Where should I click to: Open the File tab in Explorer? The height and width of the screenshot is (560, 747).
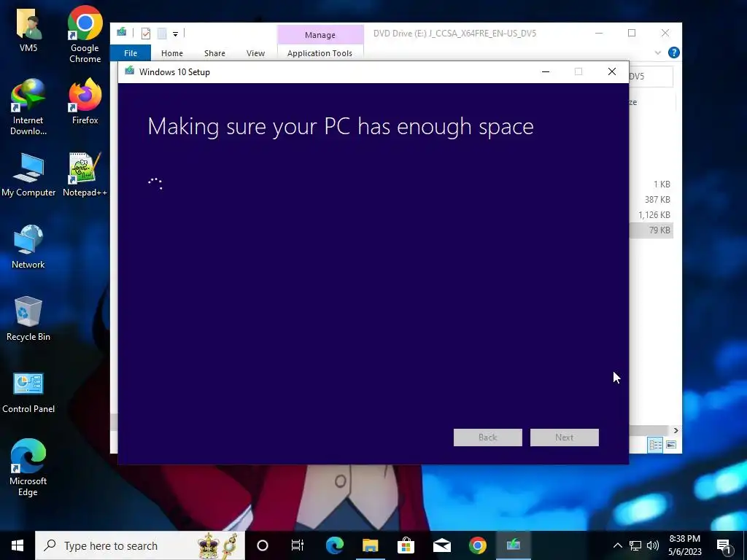click(131, 52)
